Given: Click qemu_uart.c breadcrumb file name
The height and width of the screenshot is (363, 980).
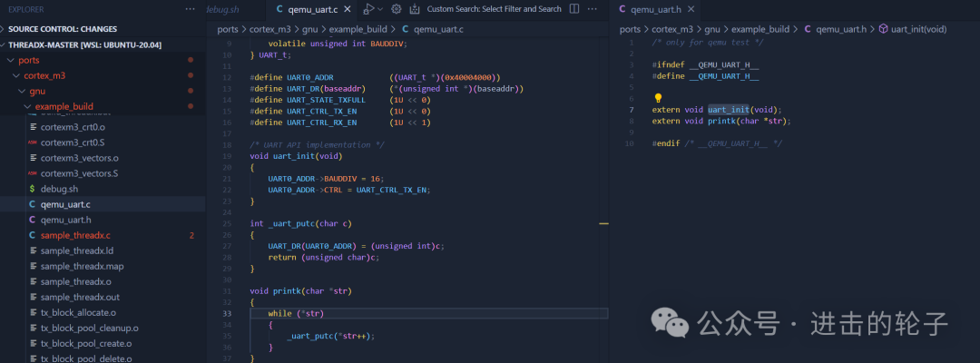Looking at the screenshot, I should tap(438, 29).
